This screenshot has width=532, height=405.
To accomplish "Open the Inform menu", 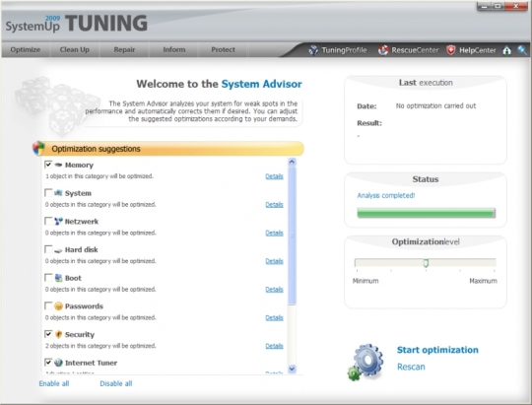I will [174, 49].
